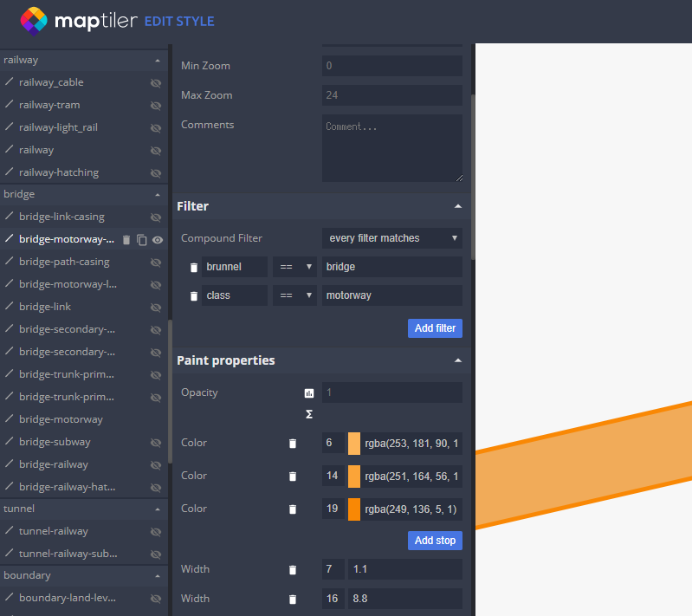Screen dimensions: 692x616
Task: Duplicate the selected bridge-motorway layer
Action: [142, 240]
